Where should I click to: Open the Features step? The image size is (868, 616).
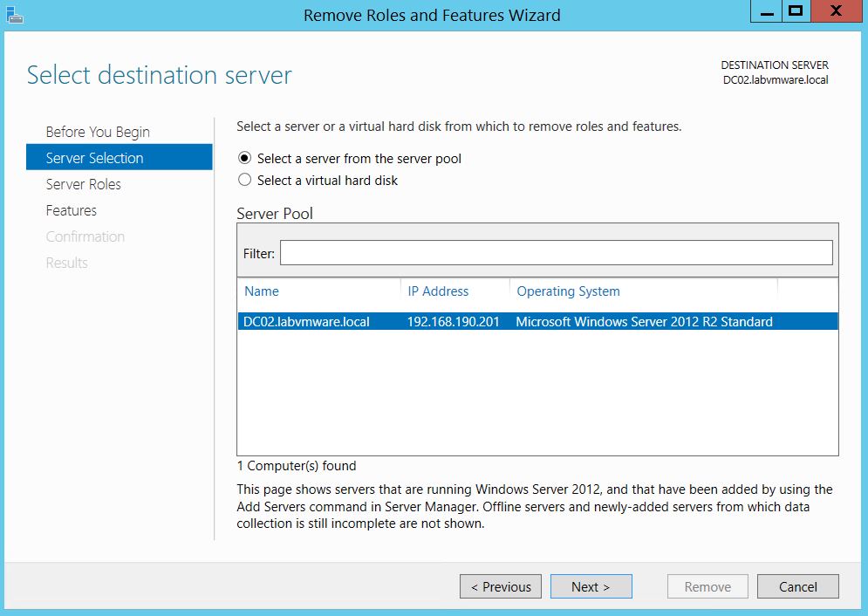(72, 210)
